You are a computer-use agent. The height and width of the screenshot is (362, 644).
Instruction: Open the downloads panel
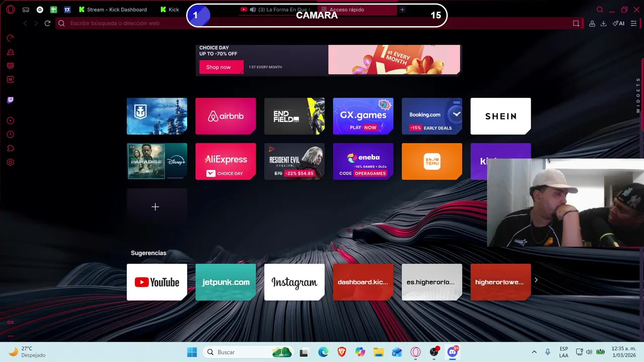click(x=603, y=23)
